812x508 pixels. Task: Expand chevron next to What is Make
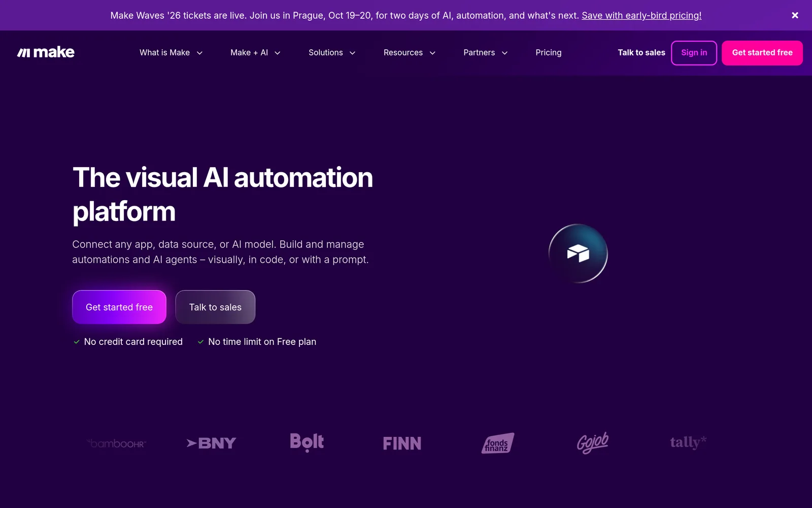pyautogui.click(x=199, y=53)
